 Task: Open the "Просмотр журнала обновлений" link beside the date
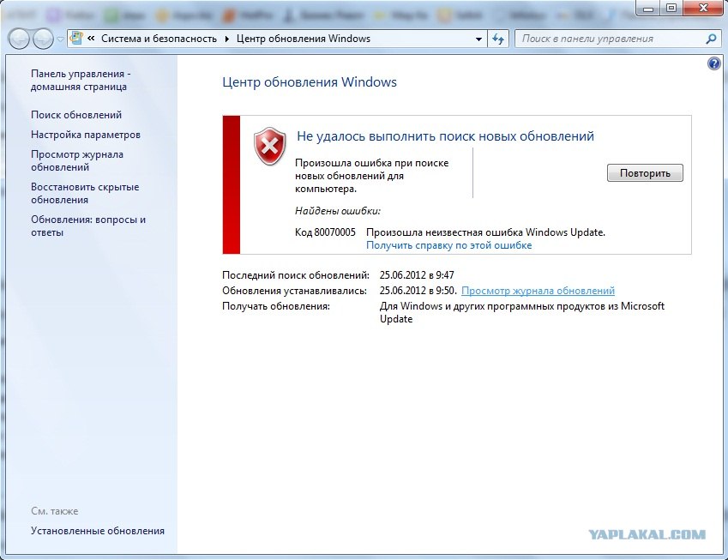point(538,291)
